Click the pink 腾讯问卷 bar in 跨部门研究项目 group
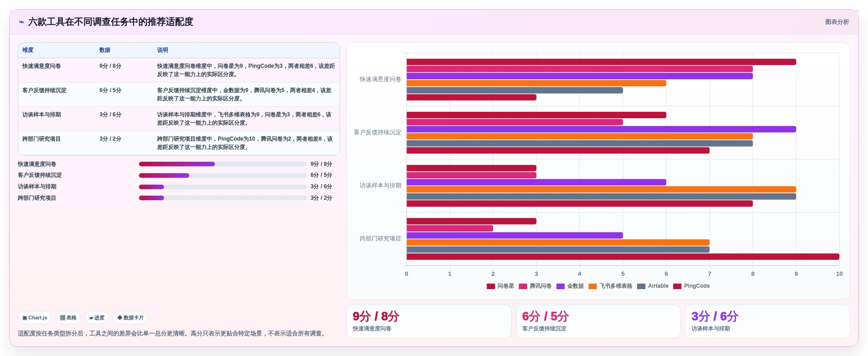Viewport: 868px width, 356px height. tap(450, 228)
